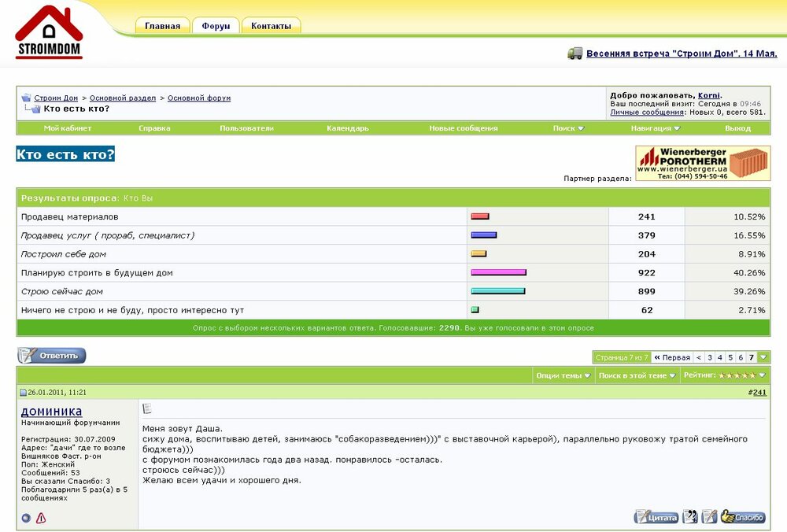787x532 pixels.
Task: Open доминика user profile
Action: click(51, 412)
